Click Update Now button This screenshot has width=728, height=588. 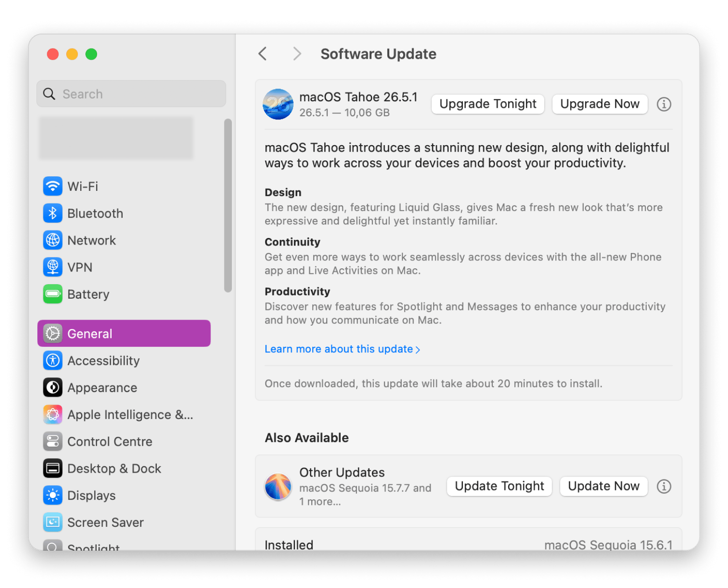coord(603,486)
